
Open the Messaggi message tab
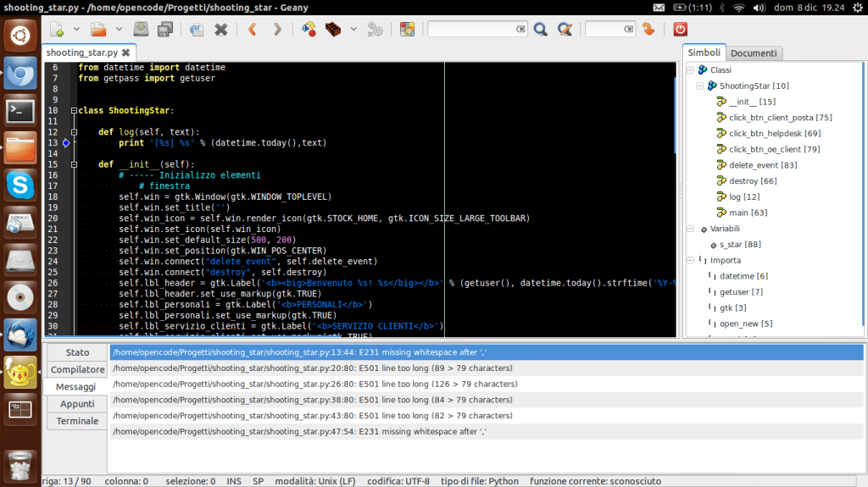click(x=75, y=387)
